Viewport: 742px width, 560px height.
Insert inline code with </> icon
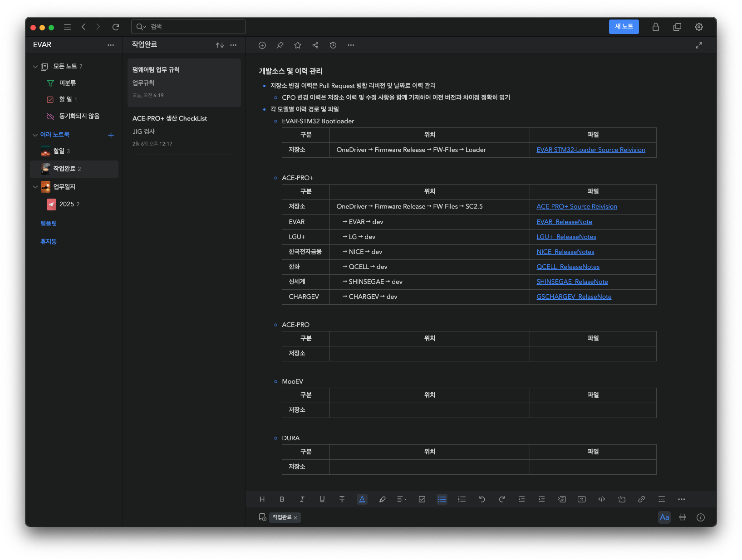(x=602, y=499)
